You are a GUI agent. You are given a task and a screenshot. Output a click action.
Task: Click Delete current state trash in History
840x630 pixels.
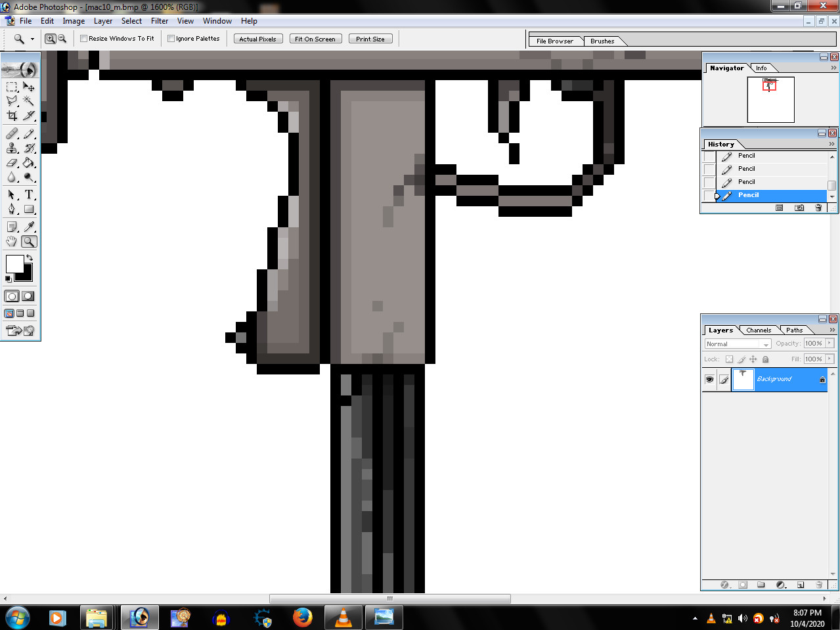[x=818, y=208]
